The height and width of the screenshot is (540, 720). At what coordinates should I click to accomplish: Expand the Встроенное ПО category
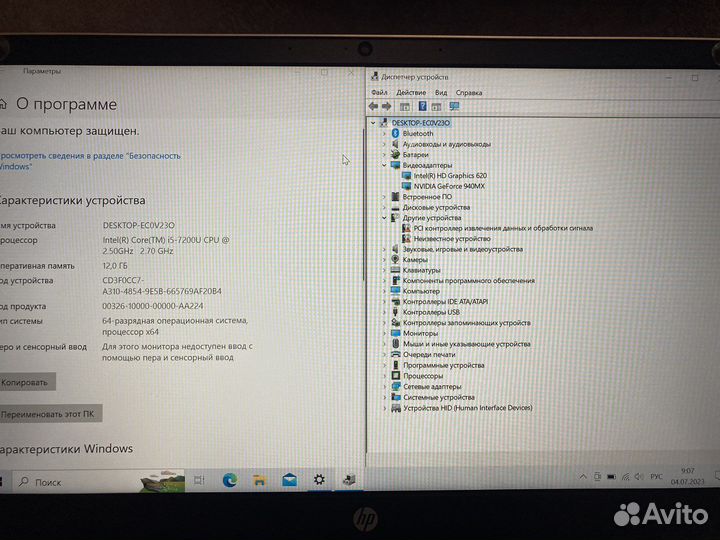point(384,197)
